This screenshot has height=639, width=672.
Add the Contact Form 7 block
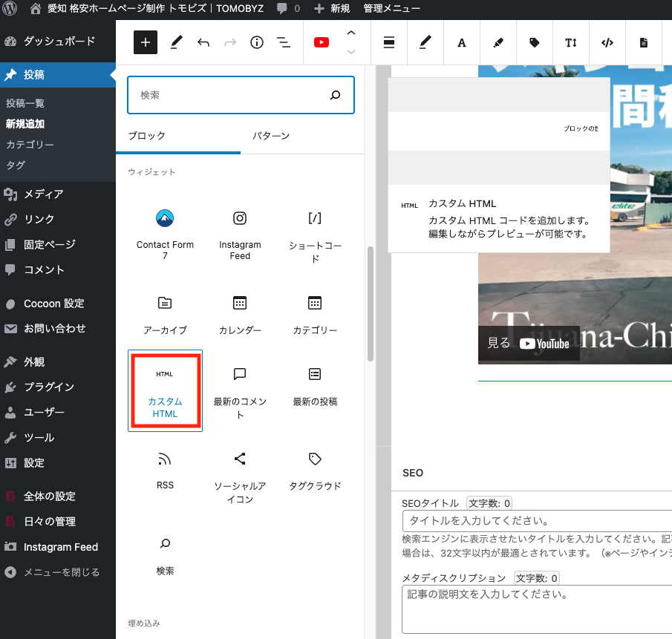point(165,234)
